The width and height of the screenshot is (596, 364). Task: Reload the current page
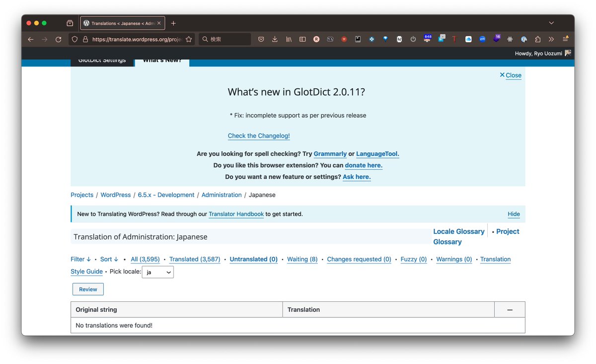click(58, 39)
